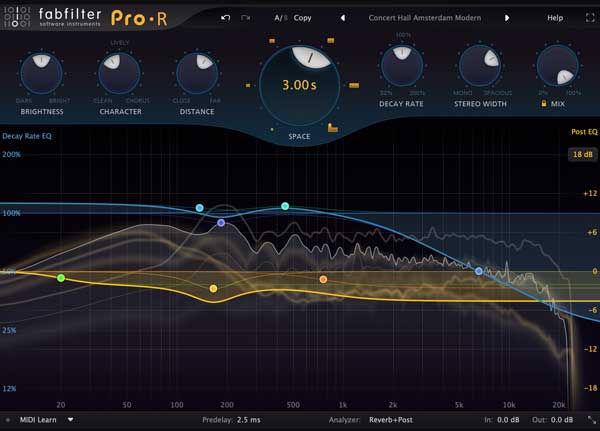Select room icon at upper right of Space
The image size is (600, 431).
tap(331, 40)
